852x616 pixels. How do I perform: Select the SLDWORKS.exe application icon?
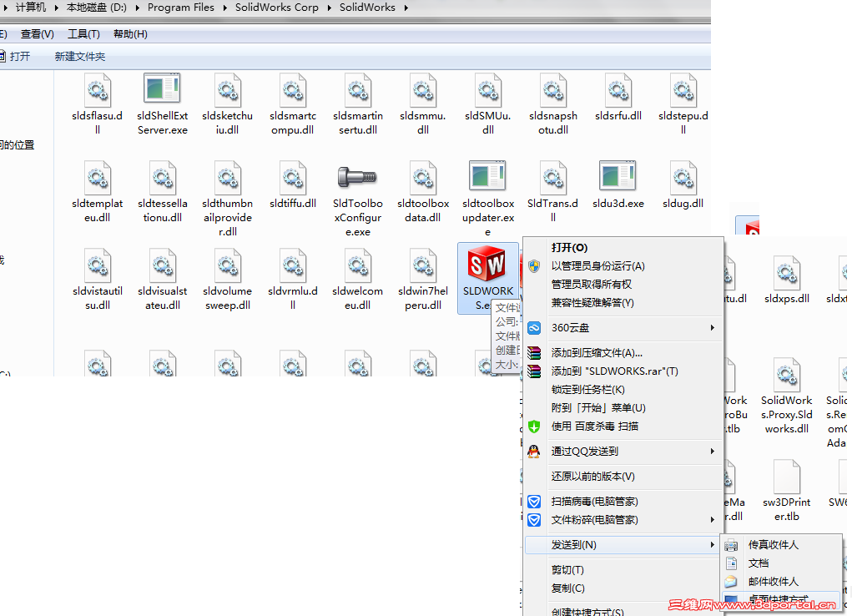coord(486,265)
